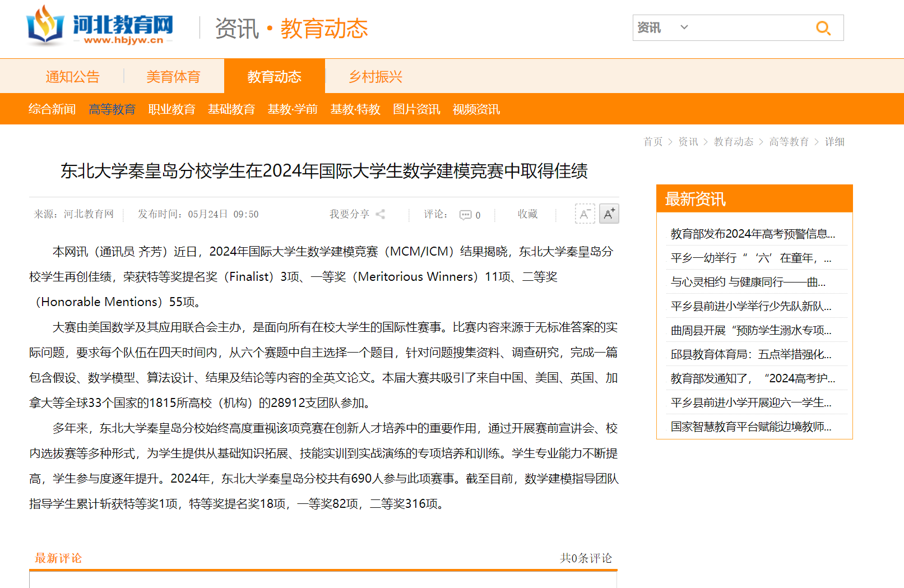Open the 乡村振兴 tab
Viewport: 904px width, 588px height.
(x=375, y=76)
